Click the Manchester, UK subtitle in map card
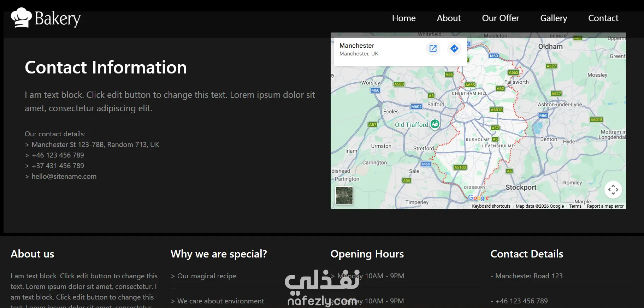Image resolution: width=644 pixels, height=308 pixels. [359, 54]
